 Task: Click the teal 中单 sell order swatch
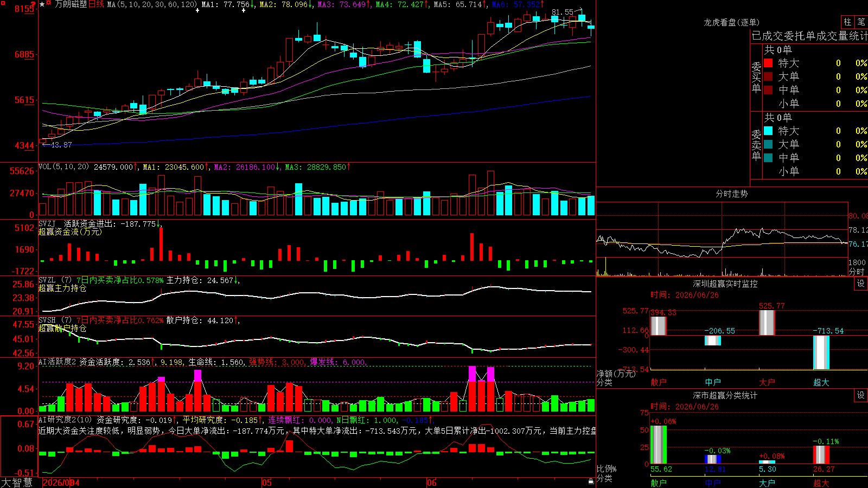(768, 158)
